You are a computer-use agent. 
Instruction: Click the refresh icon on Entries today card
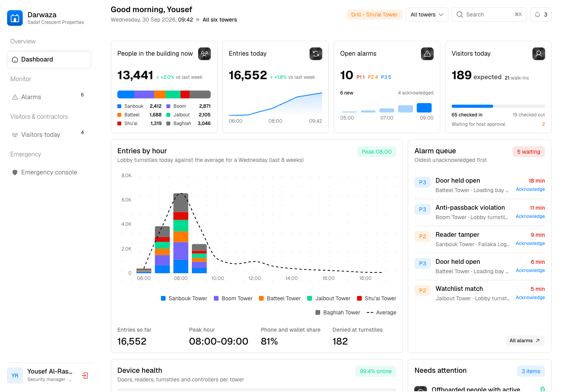coord(316,54)
